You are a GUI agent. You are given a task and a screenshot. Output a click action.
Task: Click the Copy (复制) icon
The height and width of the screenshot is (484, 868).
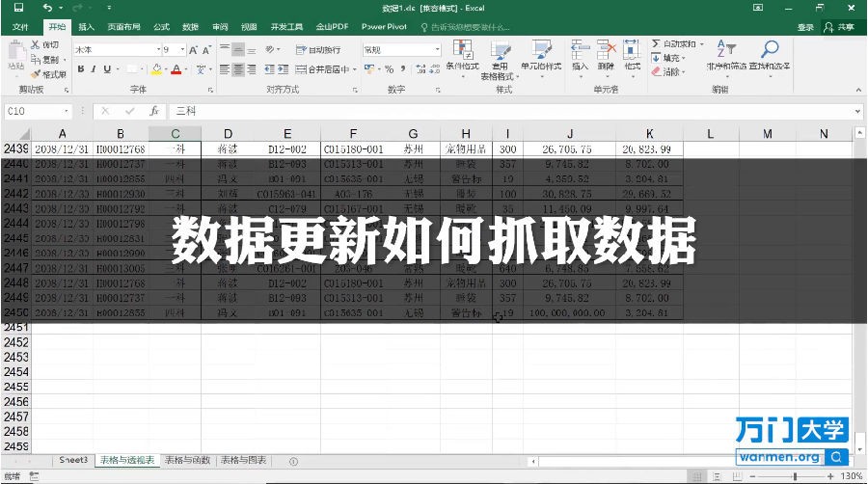36,59
